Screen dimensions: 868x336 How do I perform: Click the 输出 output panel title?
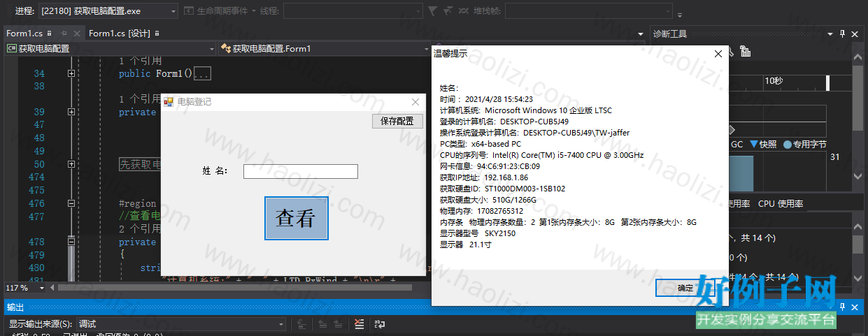[15, 307]
